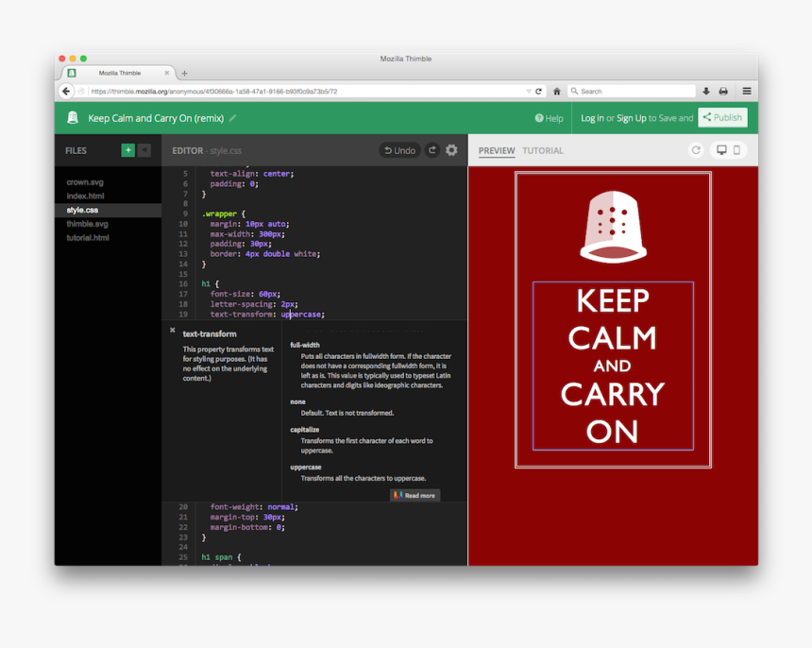Close the text-transform hint popup
Screen dimensions: 812x648
pos(172,331)
